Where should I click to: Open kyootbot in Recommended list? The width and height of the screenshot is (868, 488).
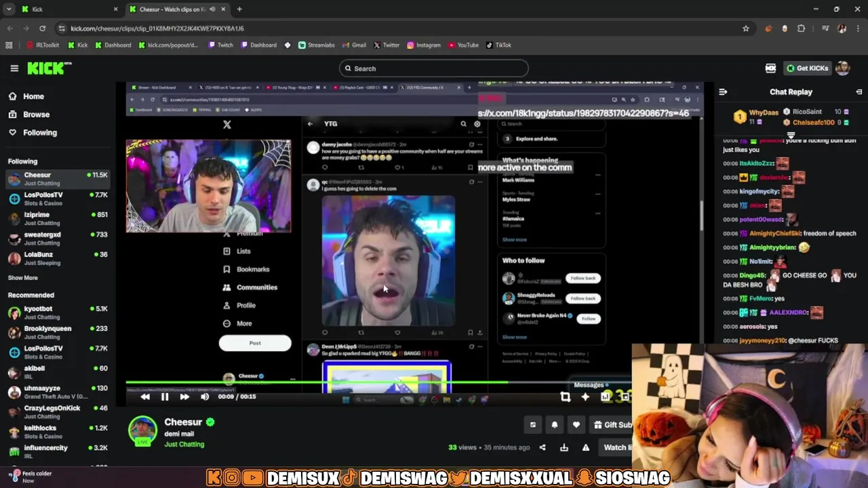click(x=58, y=312)
